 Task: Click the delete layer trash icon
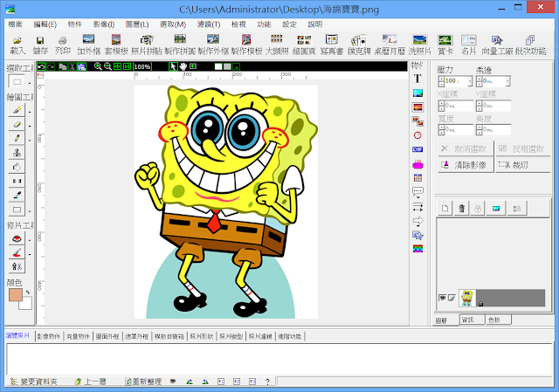[x=461, y=208]
